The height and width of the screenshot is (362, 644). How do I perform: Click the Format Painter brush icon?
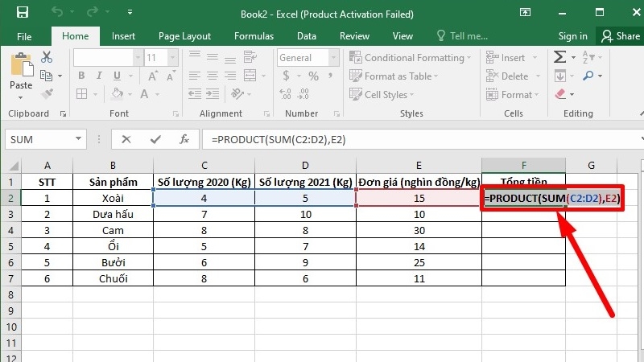point(47,94)
